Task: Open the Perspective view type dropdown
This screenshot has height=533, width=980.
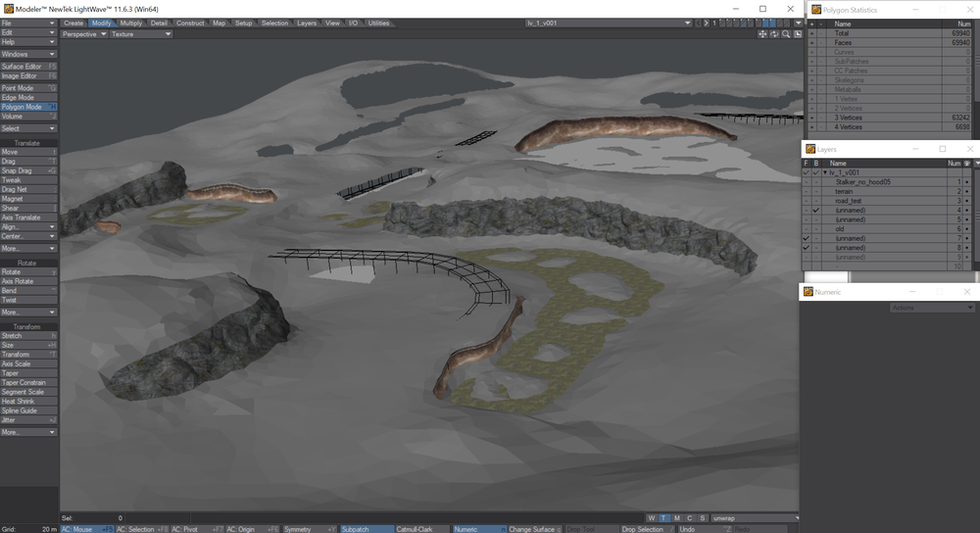Action: tap(83, 34)
